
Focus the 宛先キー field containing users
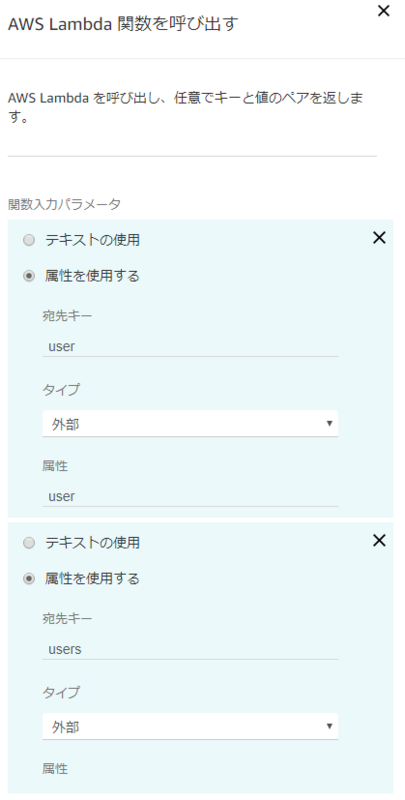pos(190,649)
